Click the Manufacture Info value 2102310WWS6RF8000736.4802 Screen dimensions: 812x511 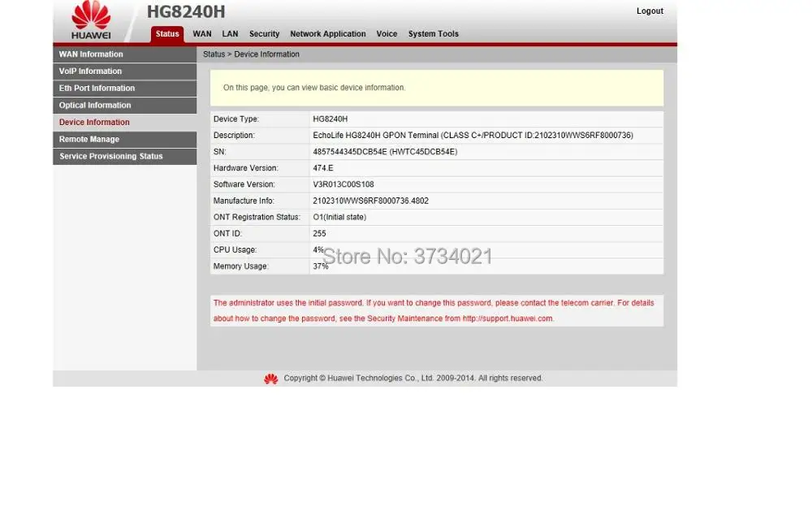click(x=371, y=201)
